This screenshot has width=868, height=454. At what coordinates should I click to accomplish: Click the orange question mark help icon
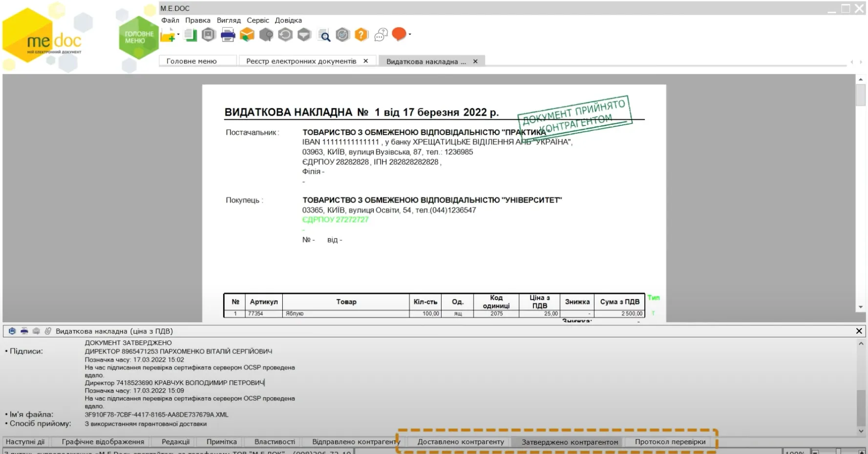pos(361,35)
